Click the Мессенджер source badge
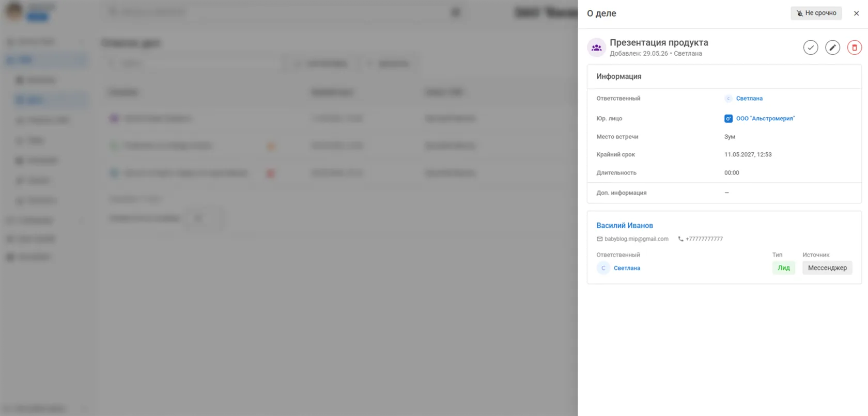 pyautogui.click(x=827, y=268)
